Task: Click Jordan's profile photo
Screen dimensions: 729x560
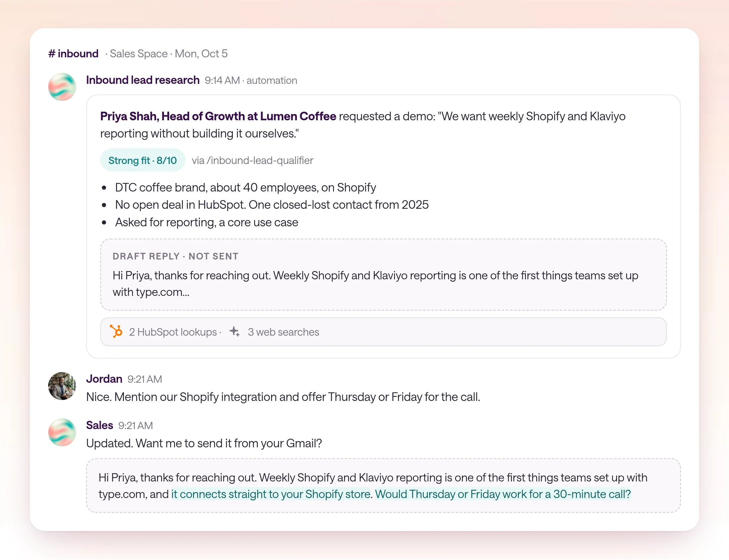Action: (62, 386)
